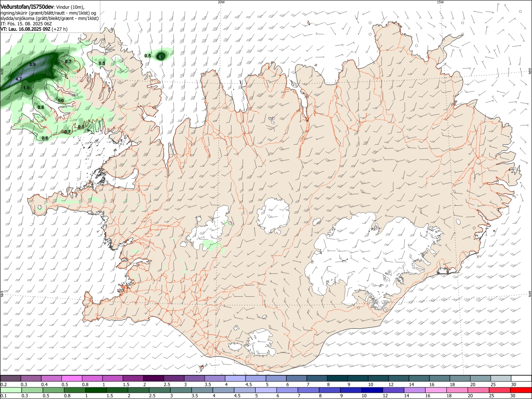Click the 'VT: Lau. 16.08.2025 09Z' valid time
This screenshot has height=399, width=532.
click(25, 29)
